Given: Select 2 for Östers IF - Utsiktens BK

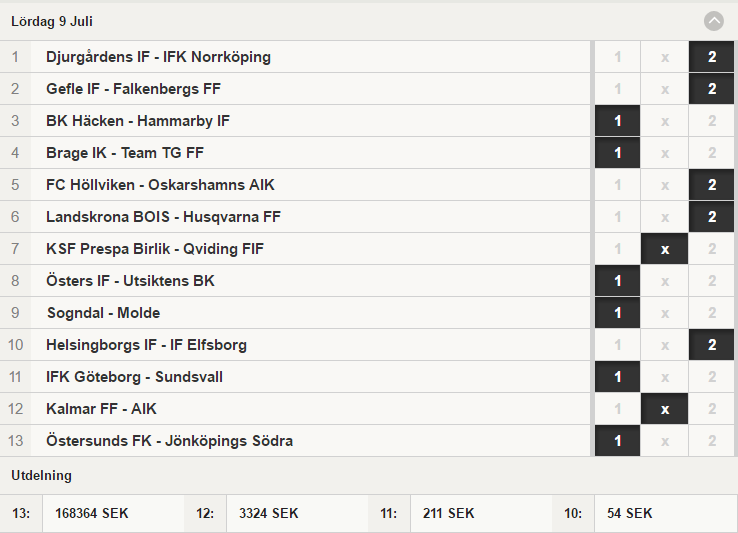Looking at the screenshot, I should tap(712, 281).
